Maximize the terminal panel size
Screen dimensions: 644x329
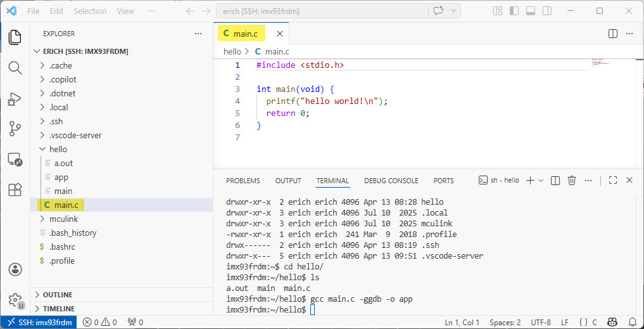click(x=612, y=181)
